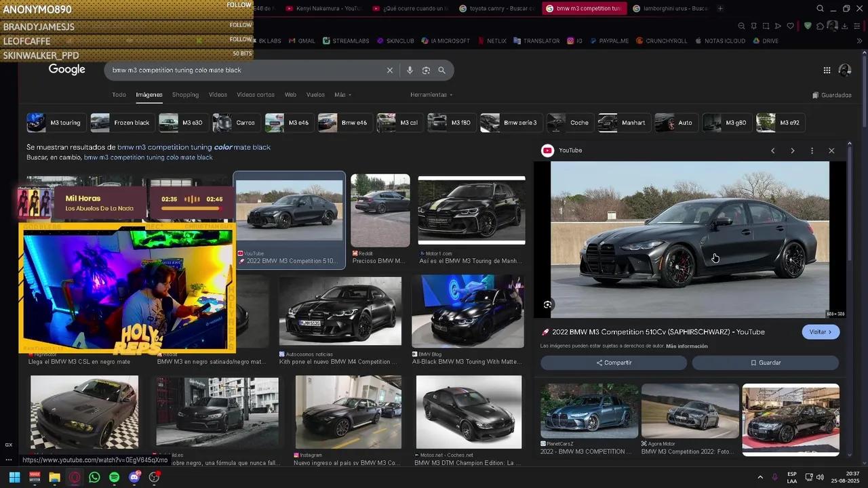This screenshot has height=488, width=868.
Task: Open STREAMLABS bookmark
Action: pos(346,41)
